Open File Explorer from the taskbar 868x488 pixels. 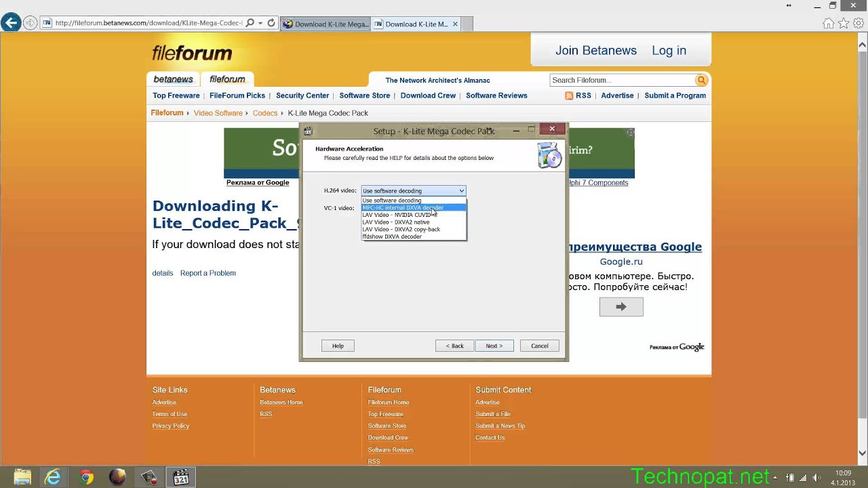(22, 477)
